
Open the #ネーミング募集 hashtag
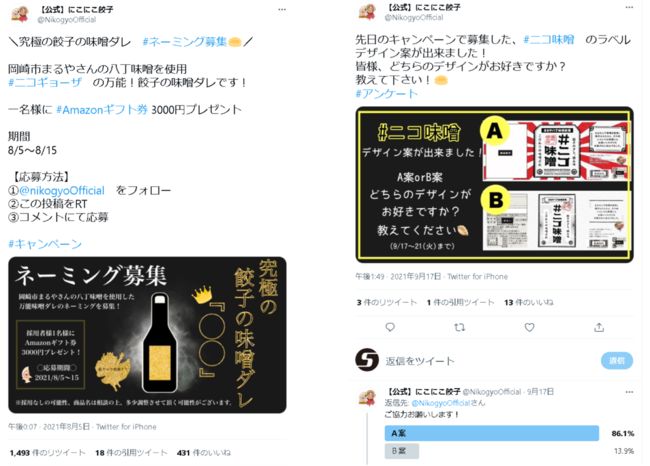(x=185, y=41)
